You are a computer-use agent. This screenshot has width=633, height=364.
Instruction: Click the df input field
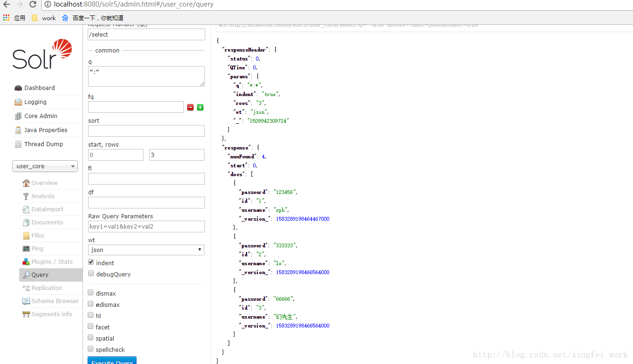tap(146, 202)
